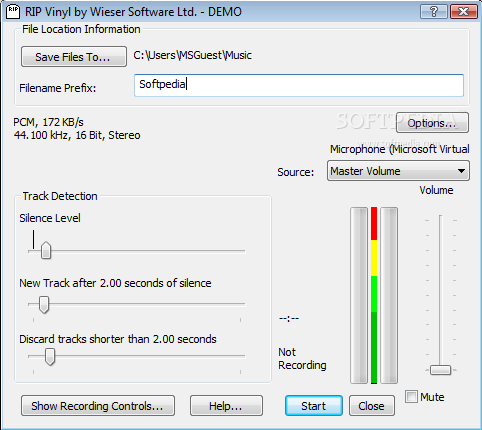Click the title bar help question mark button
482x430 pixels.
[434, 12]
